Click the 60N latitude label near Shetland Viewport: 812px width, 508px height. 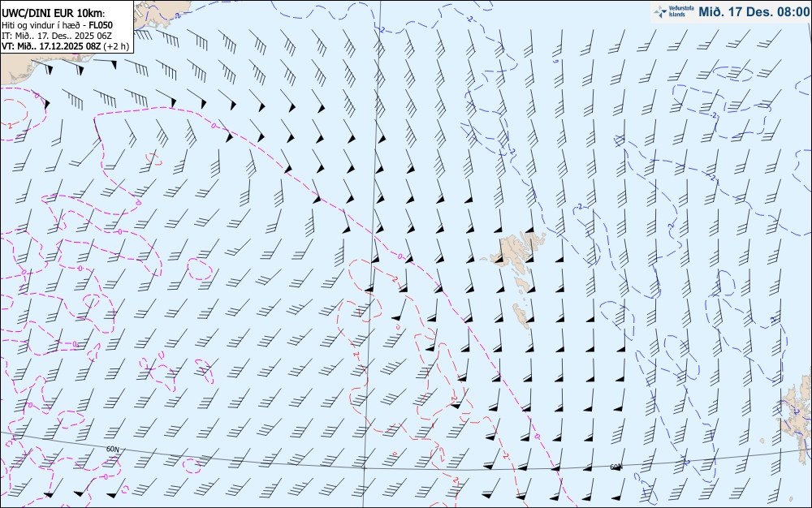tap(615, 467)
